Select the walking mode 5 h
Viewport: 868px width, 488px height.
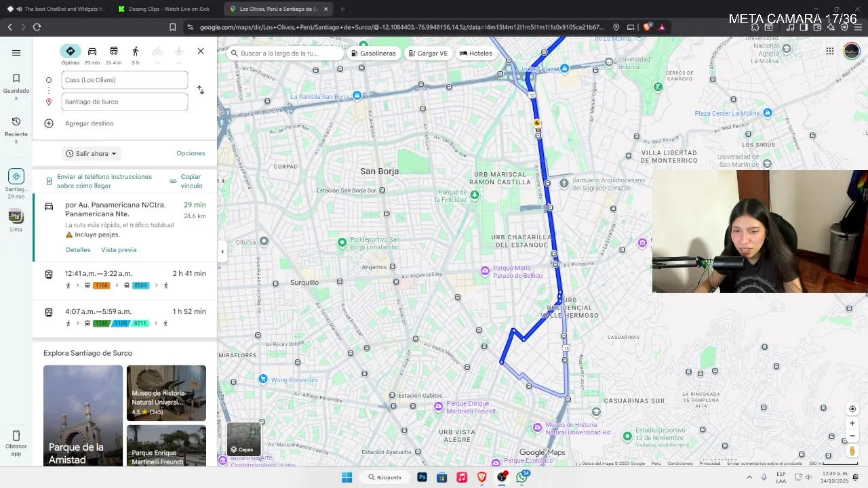click(136, 55)
